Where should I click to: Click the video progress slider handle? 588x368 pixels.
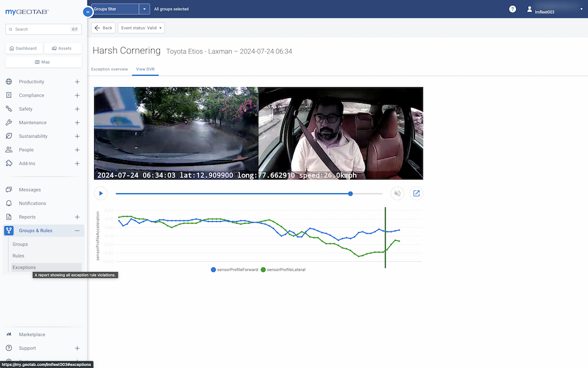pos(350,194)
